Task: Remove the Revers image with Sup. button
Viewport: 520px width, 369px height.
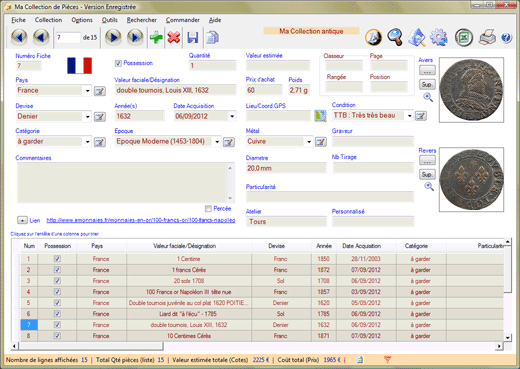Action: tap(427, 174)
